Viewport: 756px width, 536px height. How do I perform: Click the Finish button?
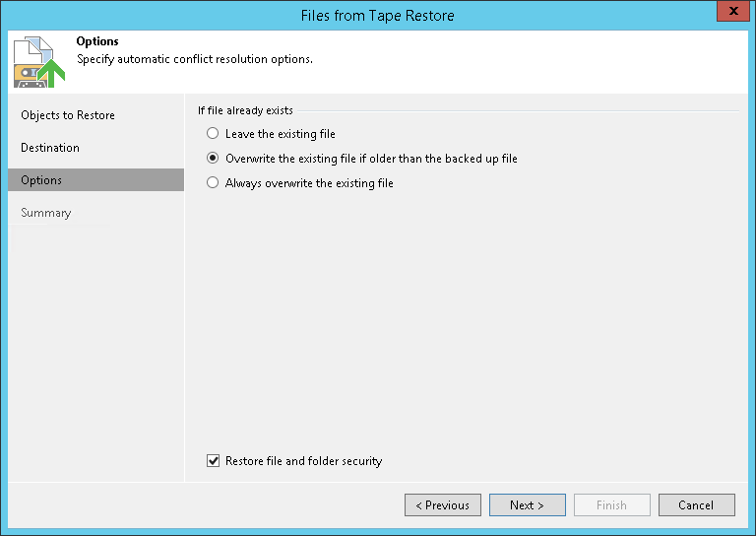pyautogui.click(x=611, y=505)
